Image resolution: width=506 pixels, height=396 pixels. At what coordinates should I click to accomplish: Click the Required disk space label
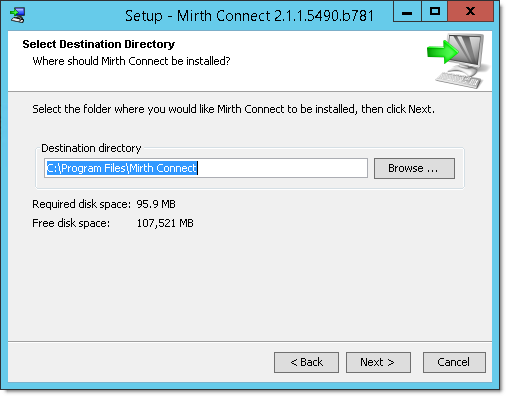(82, 204)
